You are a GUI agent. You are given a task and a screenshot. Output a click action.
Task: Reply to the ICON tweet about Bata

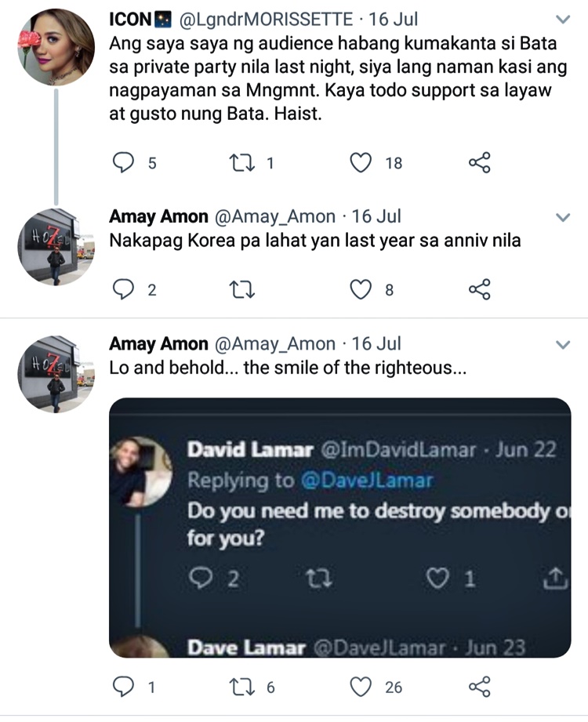point(123,162)
